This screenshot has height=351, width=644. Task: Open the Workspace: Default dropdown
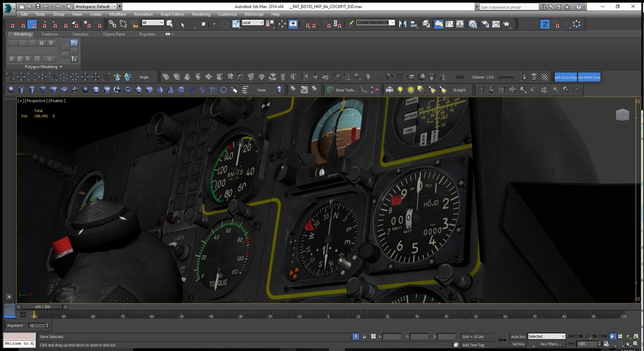pos(92,6)
